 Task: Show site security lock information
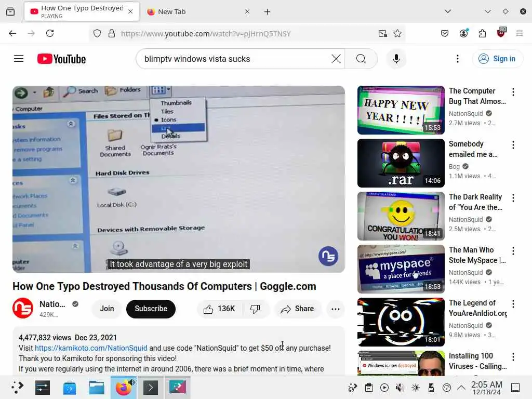111,33
